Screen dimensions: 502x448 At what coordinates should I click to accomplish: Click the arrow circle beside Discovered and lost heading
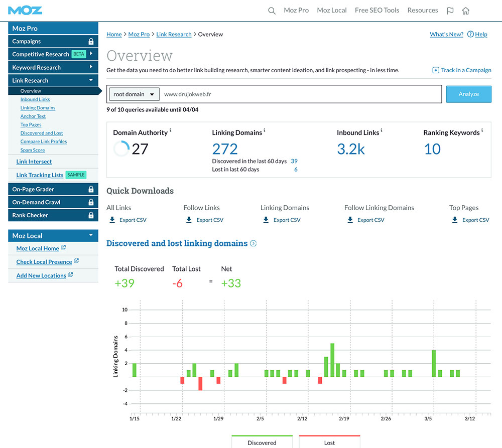coord(253,243)
